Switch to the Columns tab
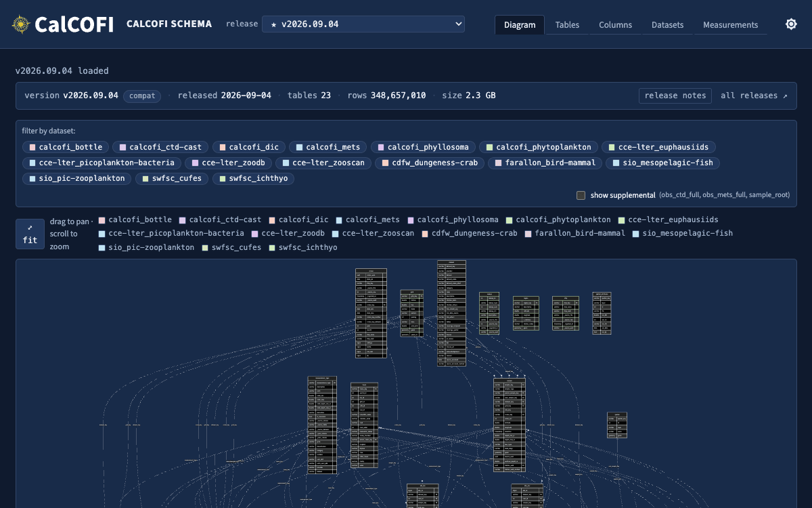This screenshot has width=812, height=508. click(615, 25)
